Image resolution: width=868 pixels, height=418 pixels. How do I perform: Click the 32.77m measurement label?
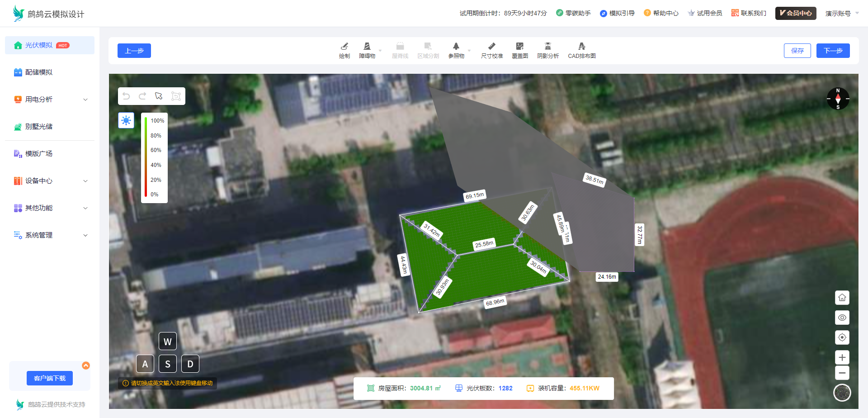pos(640,235)
